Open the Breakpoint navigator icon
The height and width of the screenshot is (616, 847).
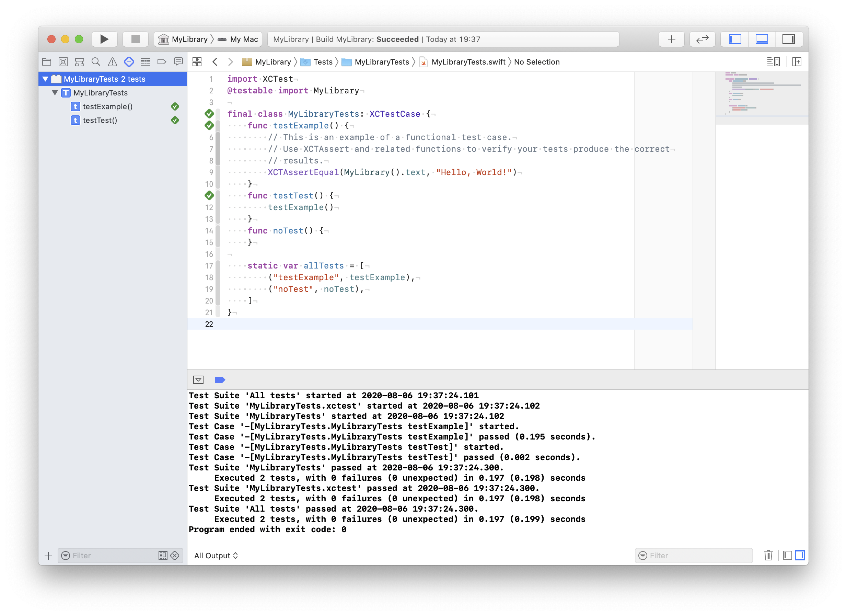pyautogui.click(x=162, y=62)
